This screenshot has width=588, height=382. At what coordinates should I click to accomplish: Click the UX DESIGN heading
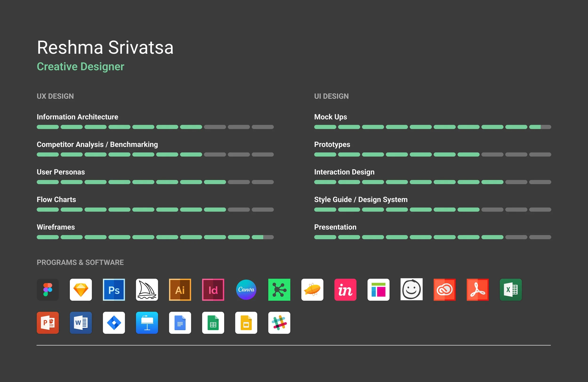[x=55, y=96]
